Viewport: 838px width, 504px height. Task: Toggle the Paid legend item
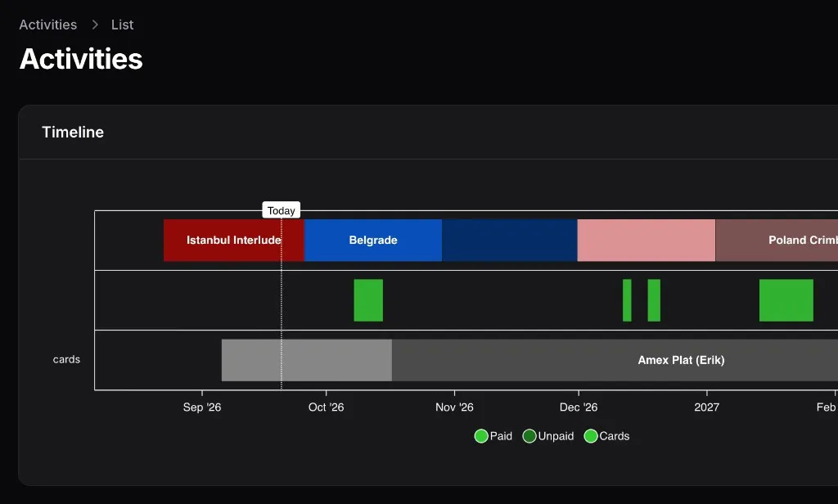pyautogui.click(x=493, y=436)
